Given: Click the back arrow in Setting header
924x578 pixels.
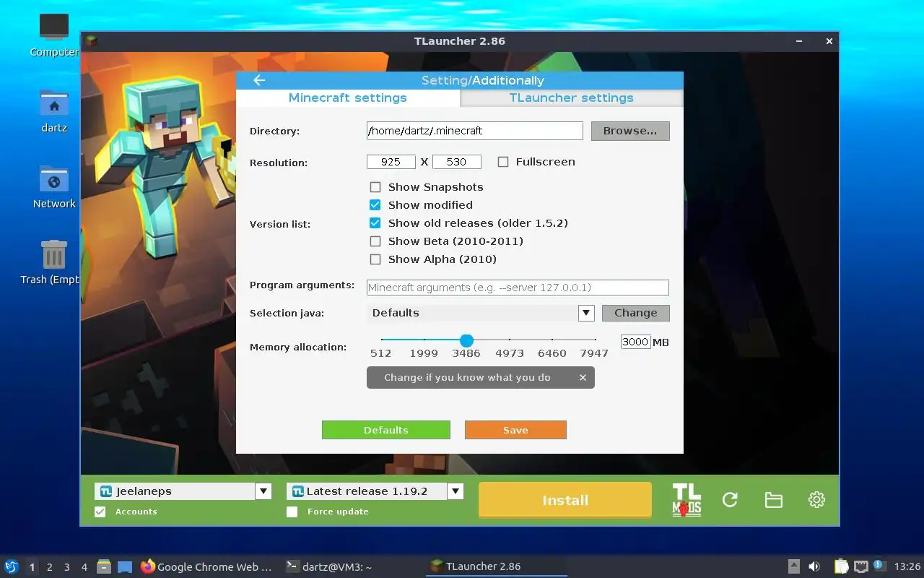Looking at the screenshot, I should click(x=259, y=80).
